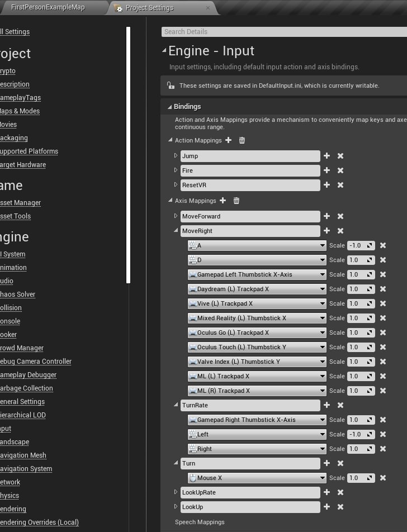Add key binding to Turn axis
407x532 pixels.
pyautogui.click(x=327, y=463)
